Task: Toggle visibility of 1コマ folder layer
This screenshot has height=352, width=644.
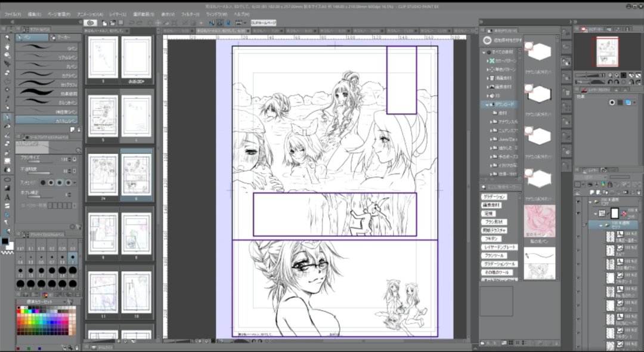Action: point(578,202)
